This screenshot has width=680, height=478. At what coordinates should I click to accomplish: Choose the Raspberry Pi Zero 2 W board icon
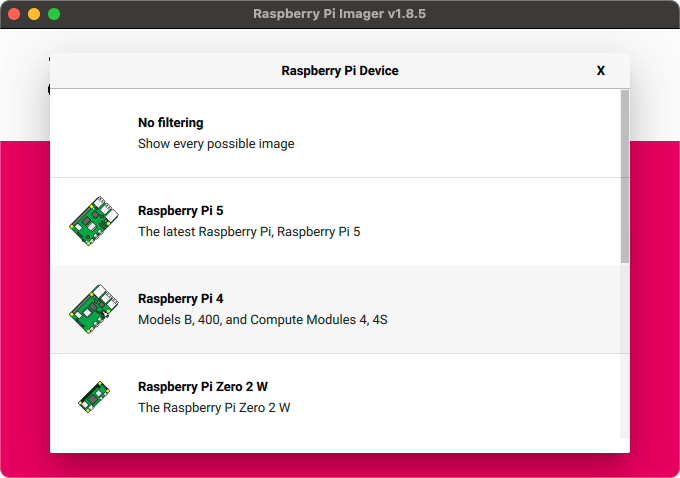tap(94, 397)
